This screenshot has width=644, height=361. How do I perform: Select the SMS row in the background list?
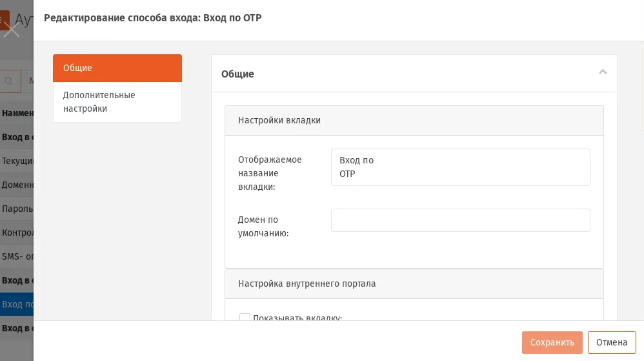17,256
